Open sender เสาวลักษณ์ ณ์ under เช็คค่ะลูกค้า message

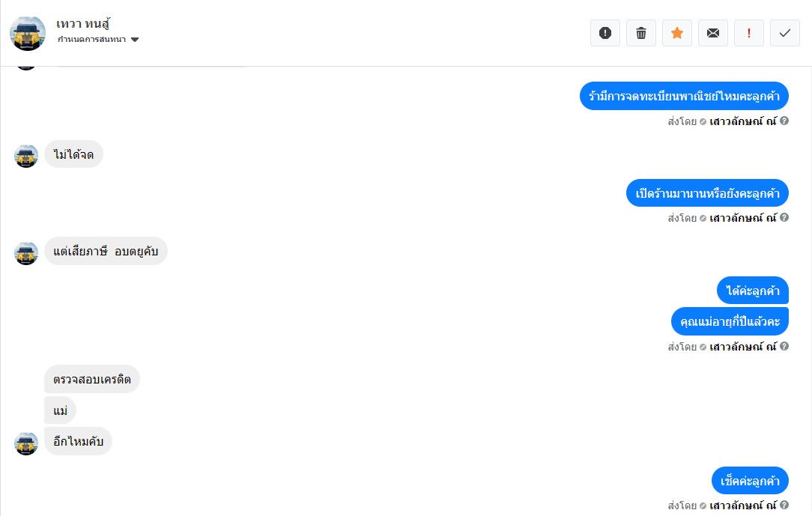742,506
